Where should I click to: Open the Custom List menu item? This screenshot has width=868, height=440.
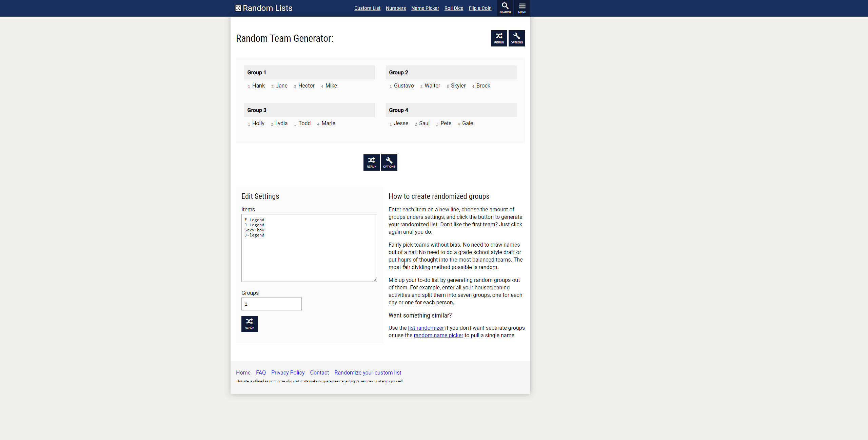(367, 8)
